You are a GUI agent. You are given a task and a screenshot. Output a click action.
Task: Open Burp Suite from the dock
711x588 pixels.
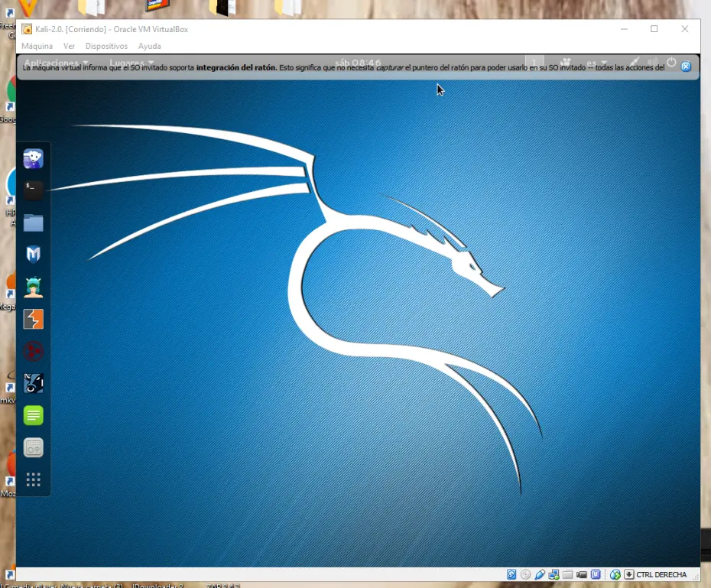tap(33, 319)
